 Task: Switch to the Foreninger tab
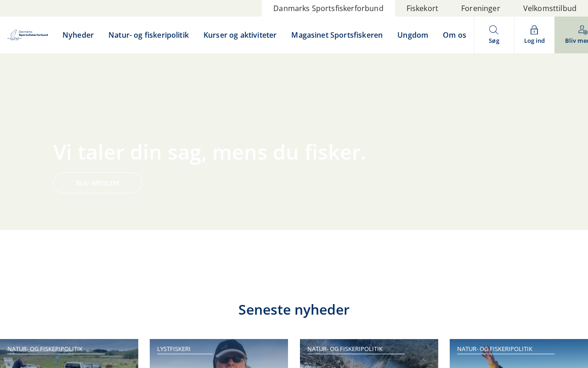pyautogui.click(x=481, y=8)
